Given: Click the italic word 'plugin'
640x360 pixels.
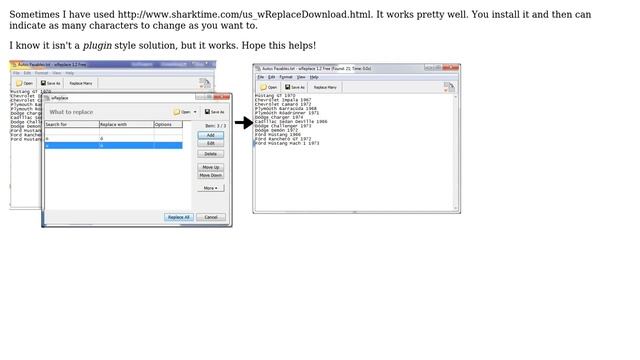Looking at the screenshot, I should [x=97, y=45].
